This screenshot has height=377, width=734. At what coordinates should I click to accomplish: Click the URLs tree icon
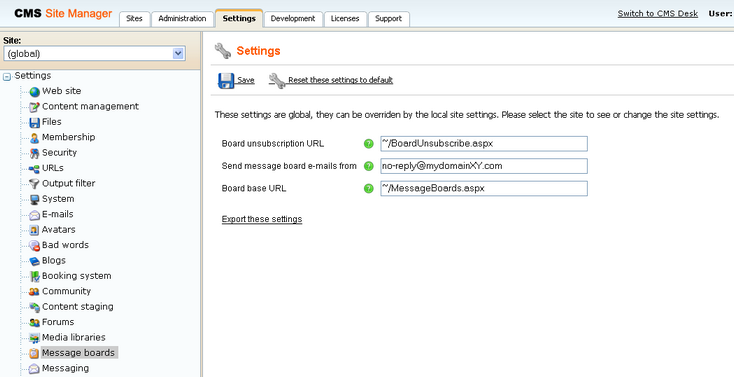(x=35, y=169)
